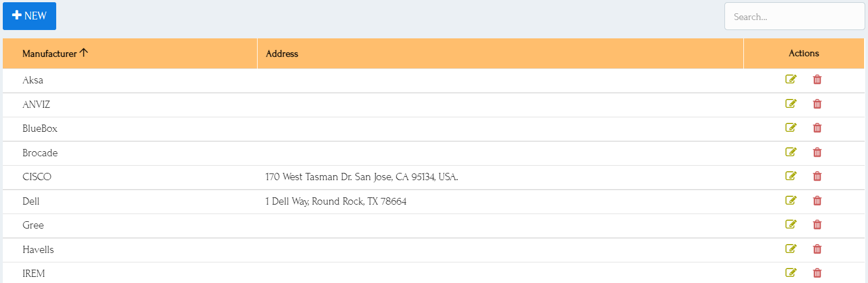Sort by the Address column header

pyautogui.click(x=282, y=53)
